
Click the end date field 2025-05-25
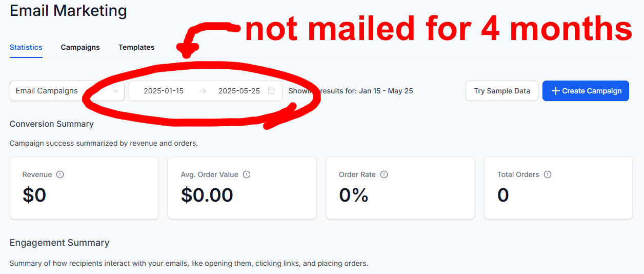tap(239, 91)
